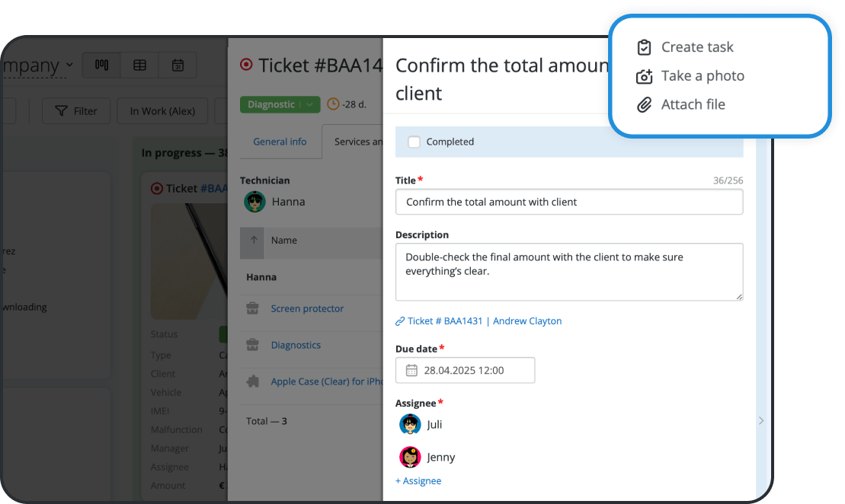Open the Due date calendar picker icon
This screenshot has height=504, width=845.
pyautogui.click(x=411, y=370)
